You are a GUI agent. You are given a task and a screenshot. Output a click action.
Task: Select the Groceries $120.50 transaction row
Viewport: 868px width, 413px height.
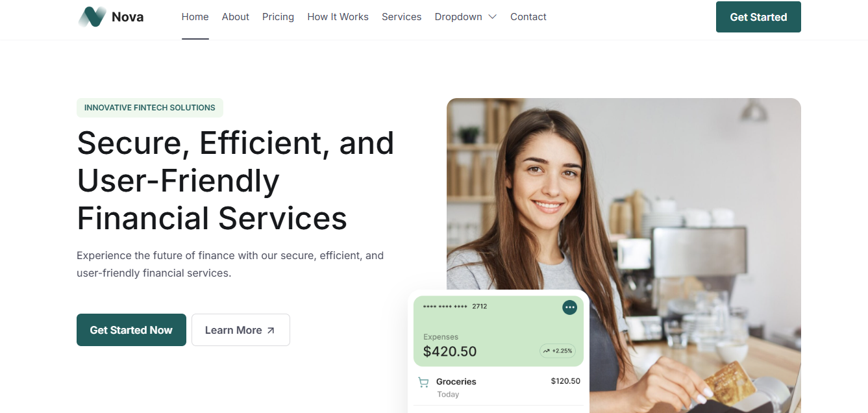pos(499,387)
